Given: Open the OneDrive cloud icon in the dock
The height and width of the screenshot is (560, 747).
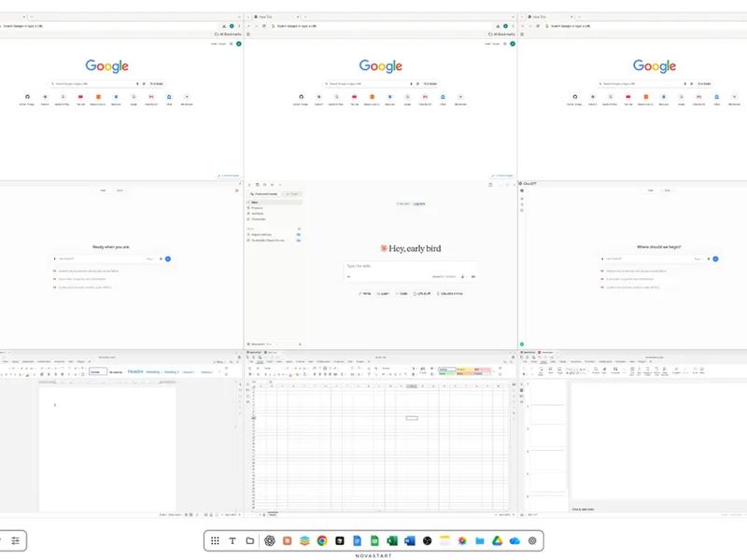Looking at the screenshot, I should [x=515, y=540].
